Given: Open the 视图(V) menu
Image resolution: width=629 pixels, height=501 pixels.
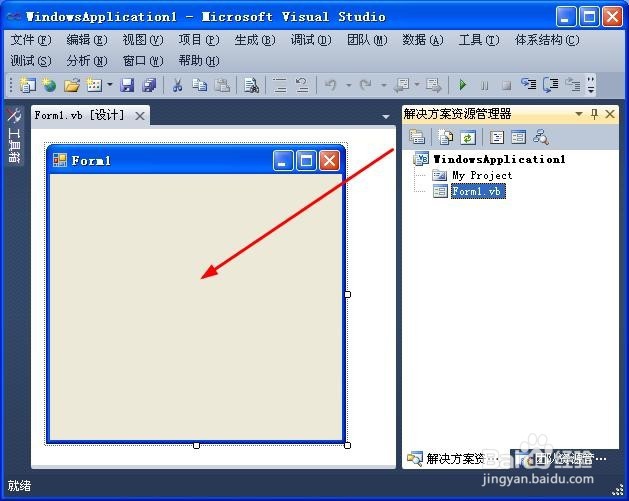Looking at the screenshot, I should pyautogui.click(x=143, y=40).
